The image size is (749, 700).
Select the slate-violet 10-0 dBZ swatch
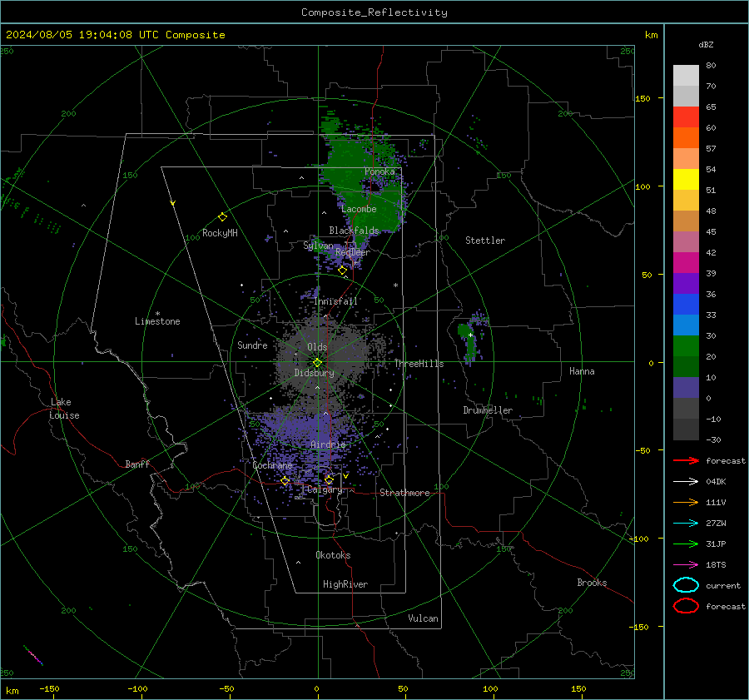686,388
